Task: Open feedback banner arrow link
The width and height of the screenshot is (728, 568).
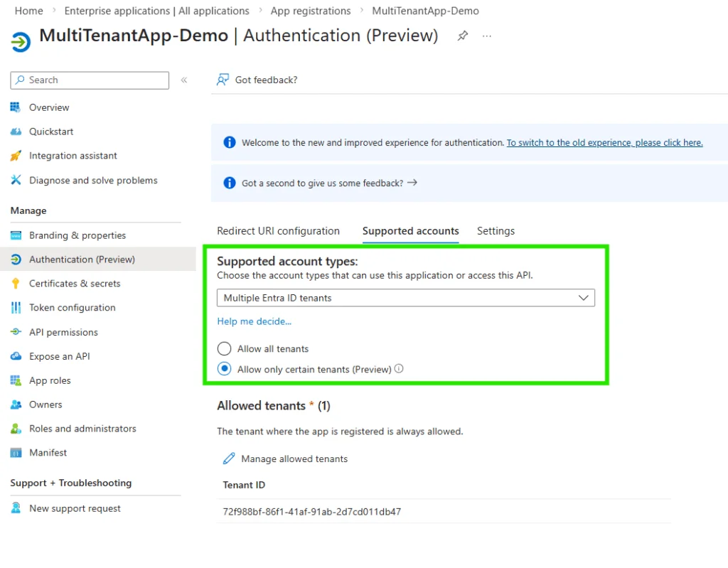Action: [x=412, y=183]
